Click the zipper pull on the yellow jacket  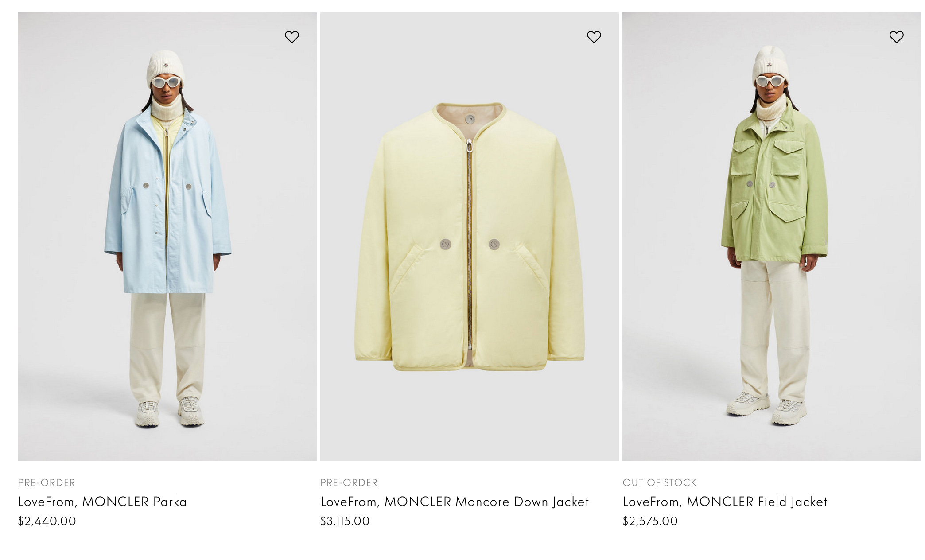pyautogui.click(x=469, y=145)
